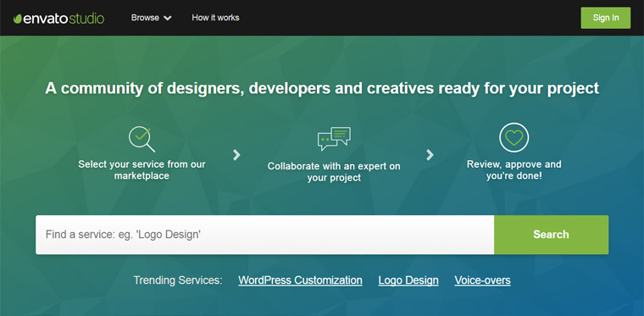Click the green Search button
644x316 pixels.
[x=551, y=235]
